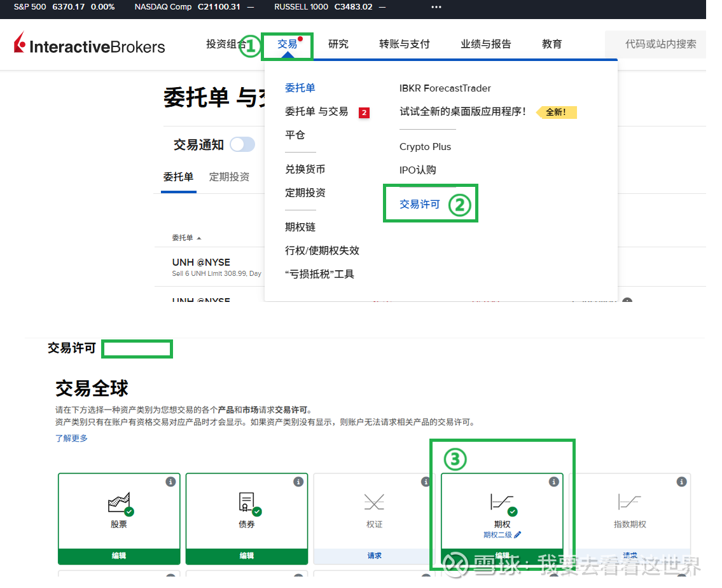722x588 pixels.
Task: Choose 定期投资 from the trade dropdown menu
Action: (305, 193)
